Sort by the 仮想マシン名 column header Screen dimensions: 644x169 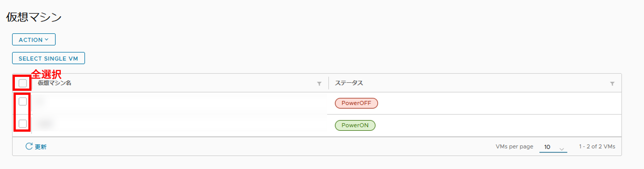[54, 83]
